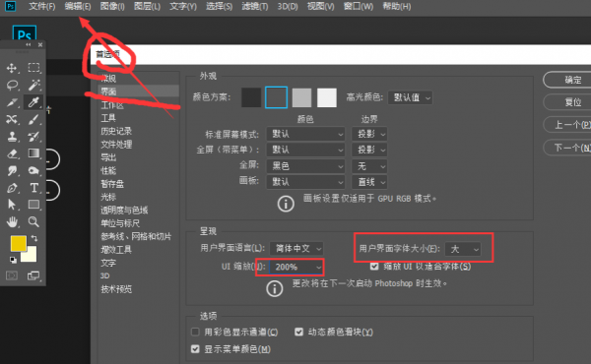Open the 帮助(H) menu
This screenshot has height=364, width=591.
click(x=397, y=7)
